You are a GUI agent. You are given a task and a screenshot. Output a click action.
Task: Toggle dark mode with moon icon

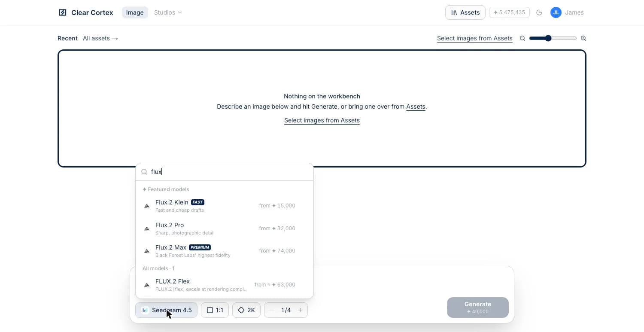tap(539, 12)
